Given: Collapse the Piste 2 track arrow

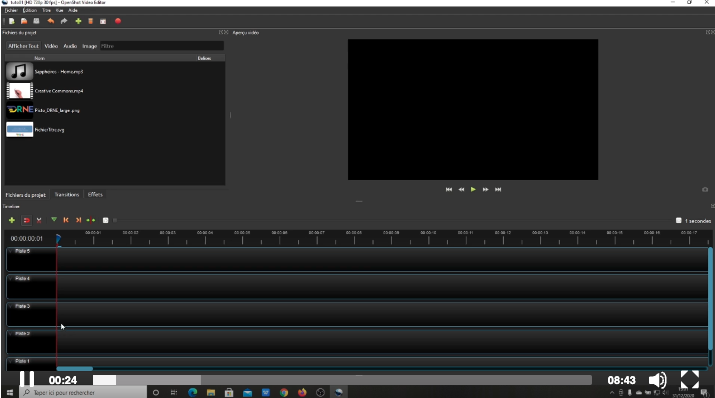Looking at the screenshot, I should [10, 334].
